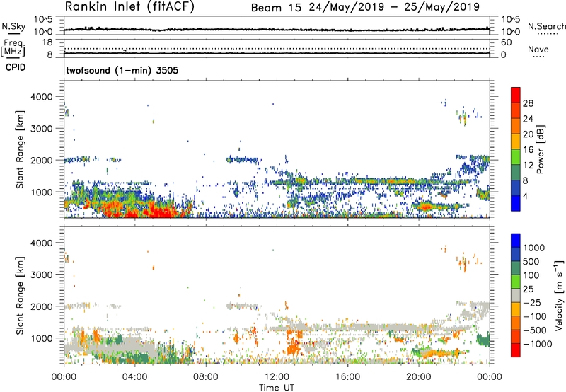
Task: Click the 'Slant Range [km]' label of the velocity panel
Action: (x=20, y=295)
